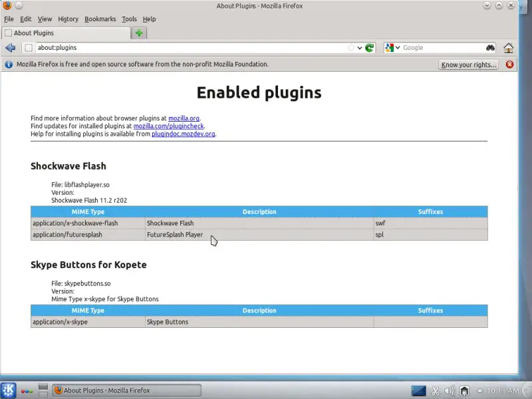Viewport: 532px width, 399px height.
Task: Click the blue panel icon in the tray
Action: [419, 391]
